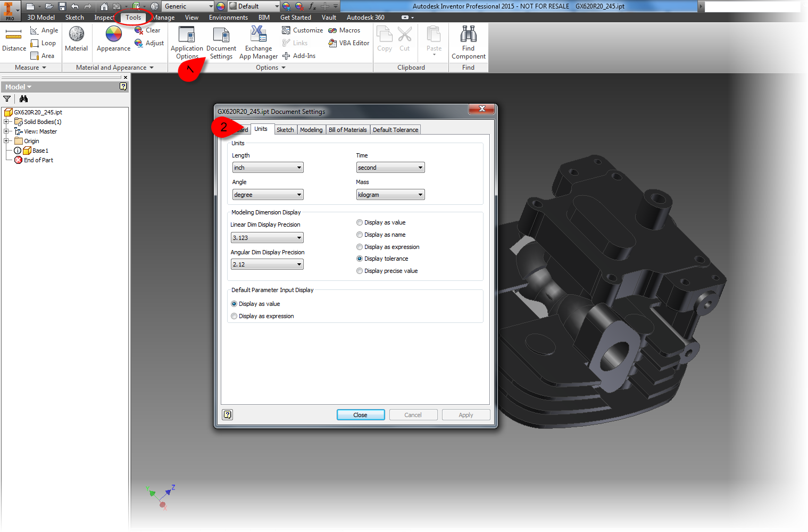Image resolution: width=808 pixels, height=532 pixels.
Task: Click the Close button in dialog
Action: pos(360,415)
